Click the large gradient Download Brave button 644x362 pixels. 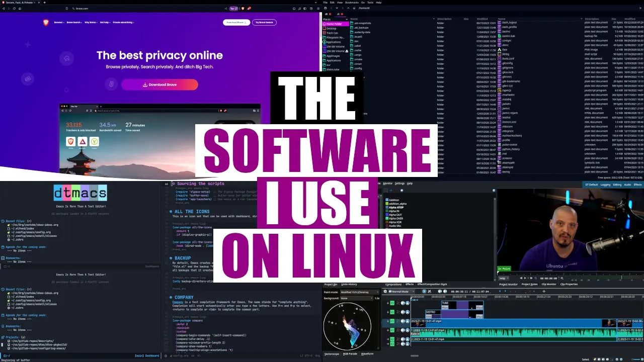pyautogui.click(x=159, y=84)
